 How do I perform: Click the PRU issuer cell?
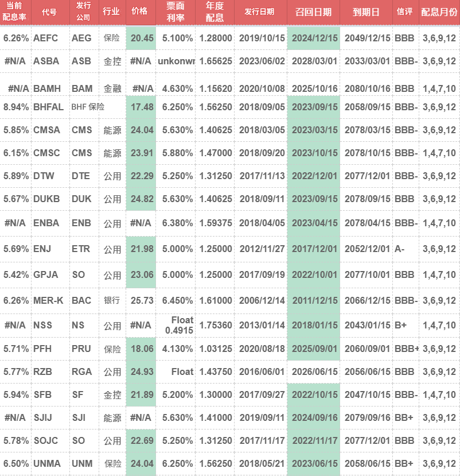(81, 349)
